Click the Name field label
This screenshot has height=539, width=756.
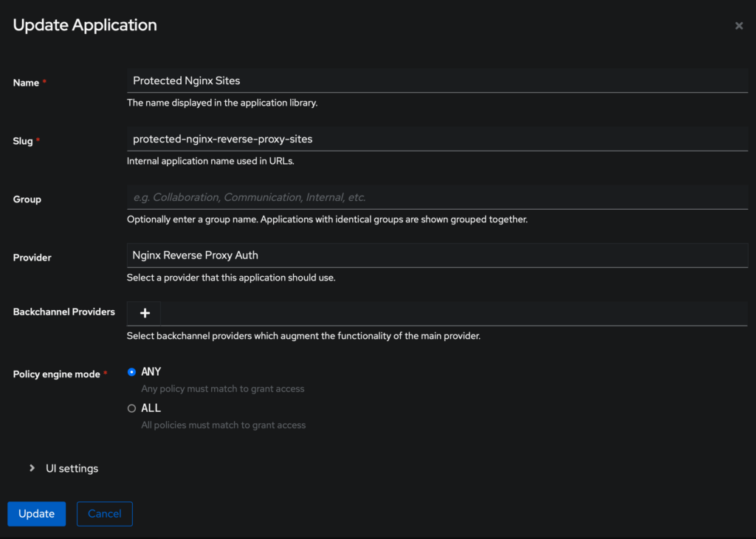coord(26,83)
